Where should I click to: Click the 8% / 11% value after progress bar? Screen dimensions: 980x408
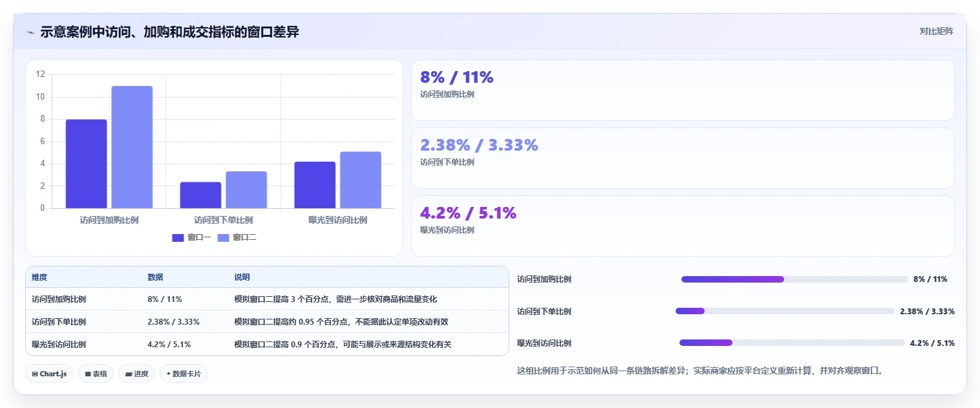click(930, 279)
